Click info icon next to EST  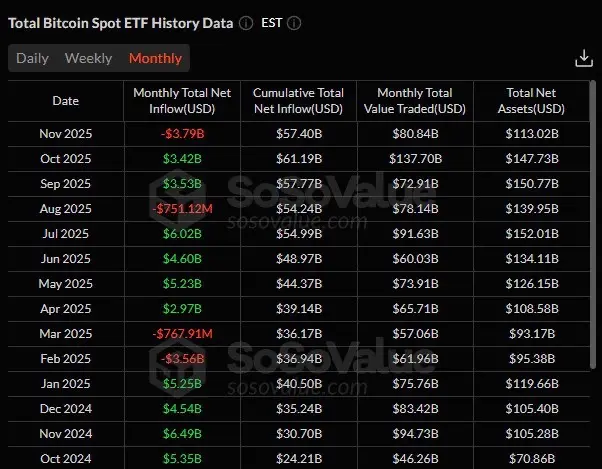pyautogui.click(x=294, y=22)
